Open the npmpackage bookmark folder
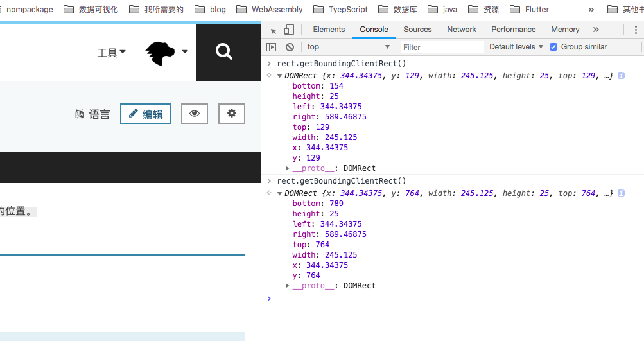The image size is (644, 341). pos(27,10)
